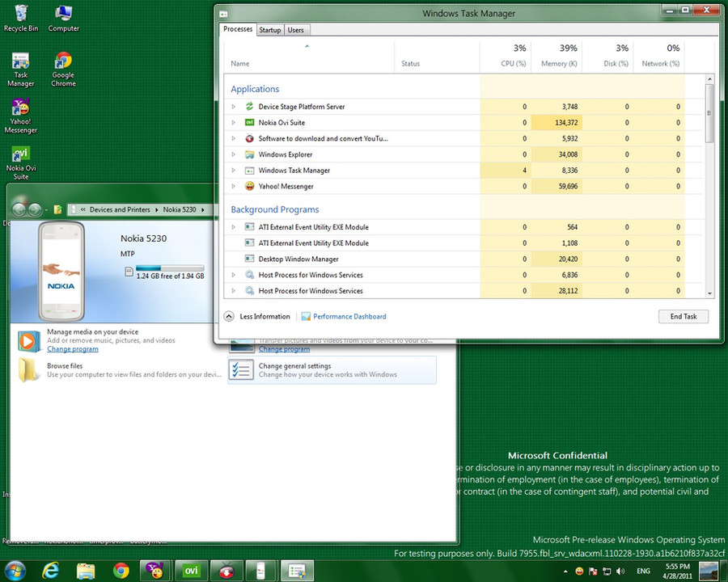Click the Explorer forward navigation arrow
The image size is (728, 582).
(x=35, y=210)
